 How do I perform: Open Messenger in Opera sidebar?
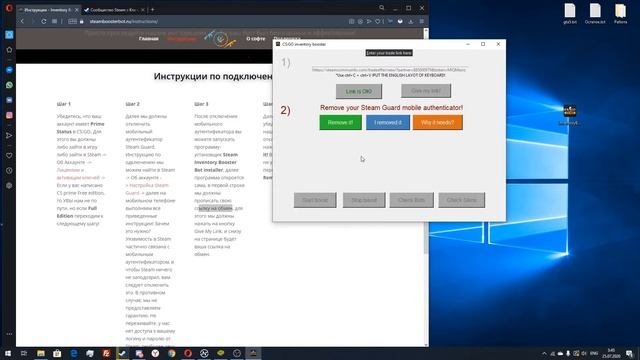point(9,70)
